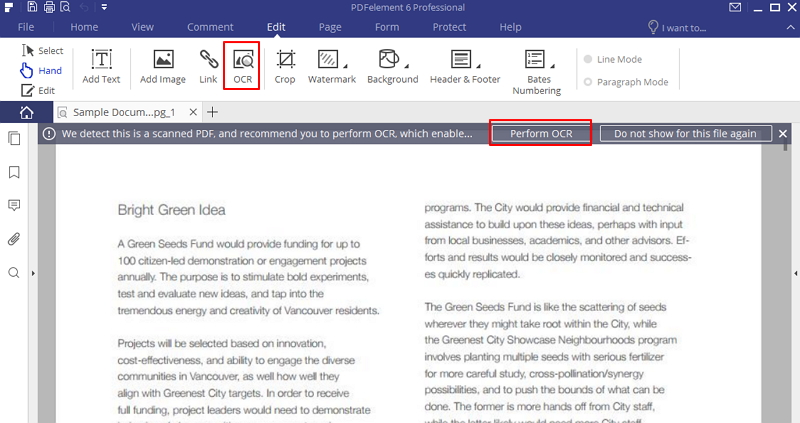Go to the Home screen icon tab
Screen dimensions: 800x423
pyautogui.click(x=26, y=112)
